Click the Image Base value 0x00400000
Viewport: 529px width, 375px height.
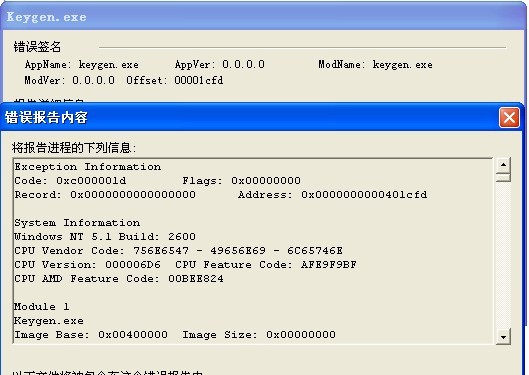(133, 335)
